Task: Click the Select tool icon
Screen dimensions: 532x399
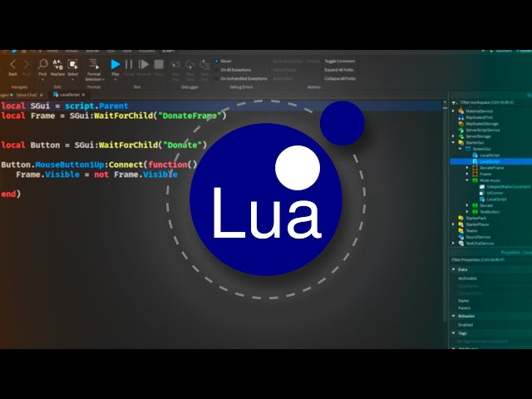Action: pos(72,64)
